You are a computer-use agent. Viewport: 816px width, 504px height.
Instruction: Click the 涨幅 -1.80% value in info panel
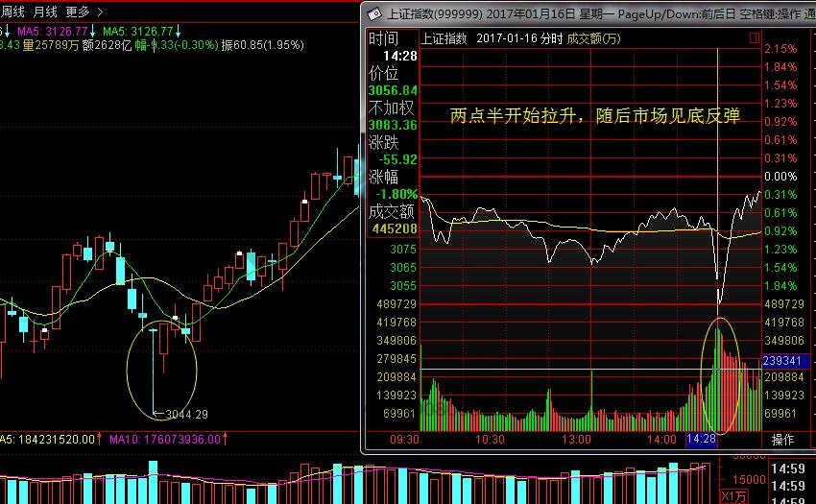click(x=394, y=194)
